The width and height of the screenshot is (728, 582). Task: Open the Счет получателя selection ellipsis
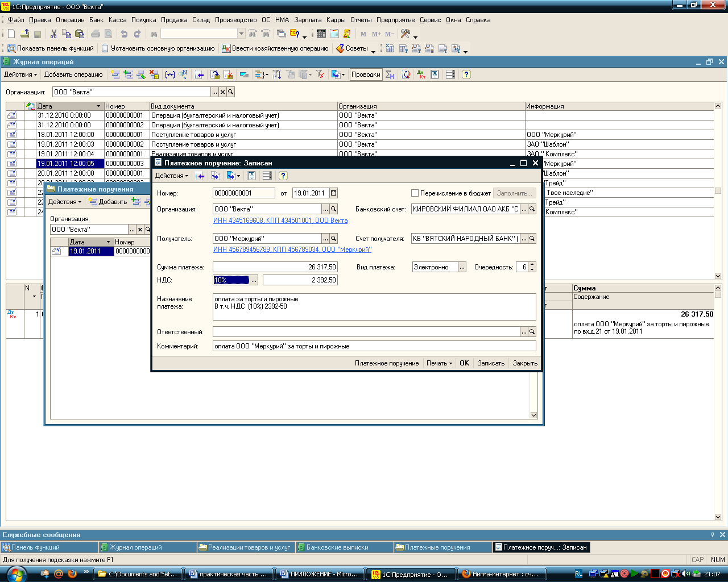coord(524,239)
